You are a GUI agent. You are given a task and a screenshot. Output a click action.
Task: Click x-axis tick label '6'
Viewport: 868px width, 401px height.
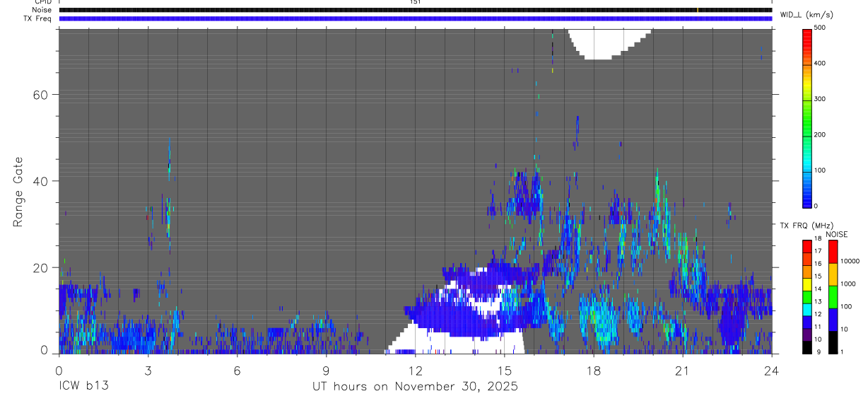(237, 370)
